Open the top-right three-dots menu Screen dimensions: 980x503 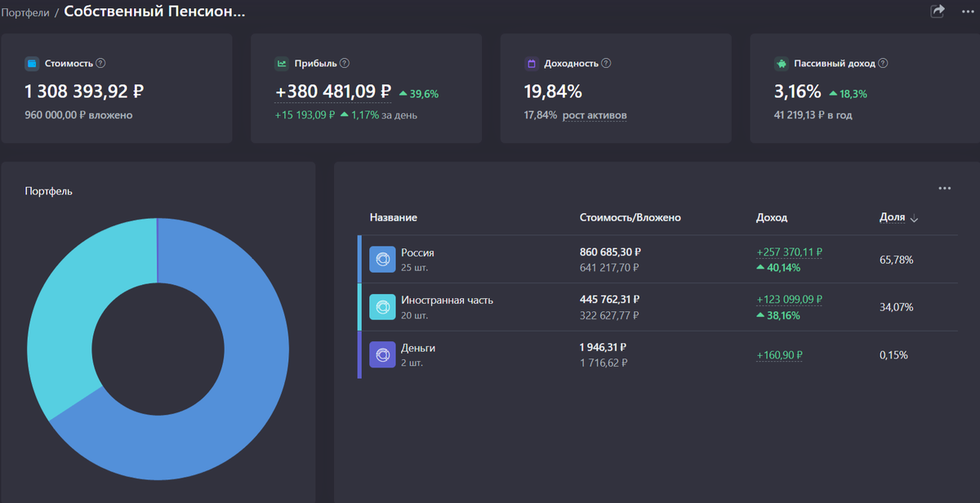[969, 11]
